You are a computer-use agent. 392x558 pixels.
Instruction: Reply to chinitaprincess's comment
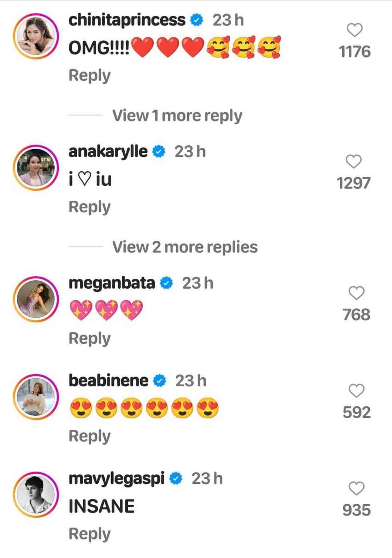(90, 75)
